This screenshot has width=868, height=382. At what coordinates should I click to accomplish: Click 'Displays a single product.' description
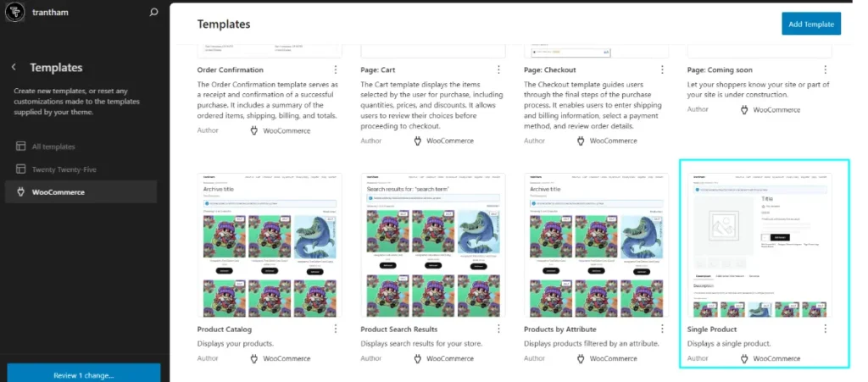coord(729,343)
